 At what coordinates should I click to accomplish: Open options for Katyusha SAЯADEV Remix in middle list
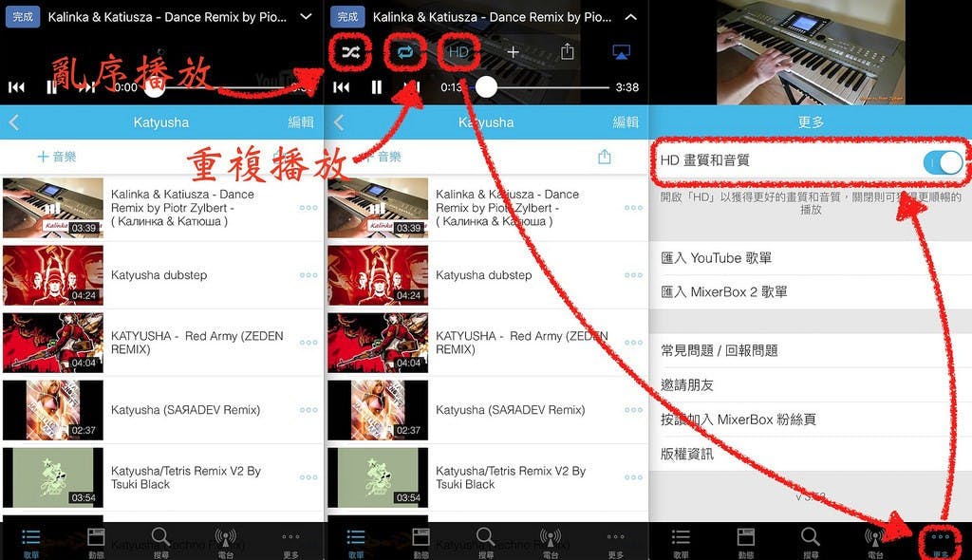pyautogui.click(x=633, y=410)
